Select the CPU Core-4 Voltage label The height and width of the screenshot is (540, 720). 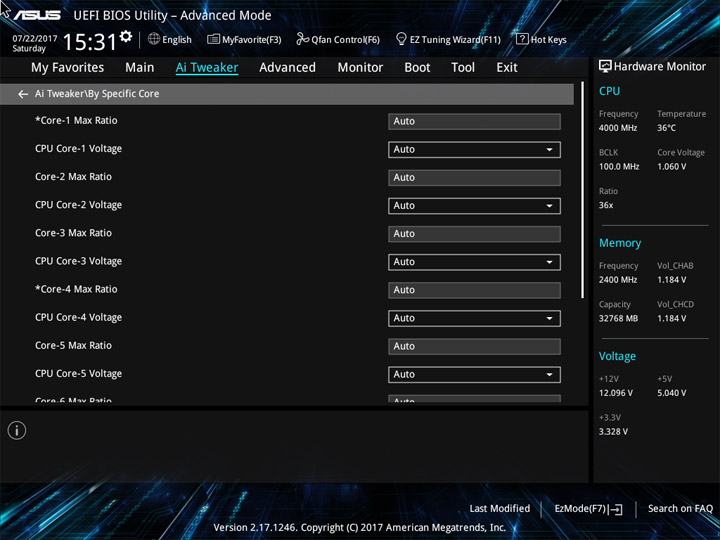click(x=79, y=317)
